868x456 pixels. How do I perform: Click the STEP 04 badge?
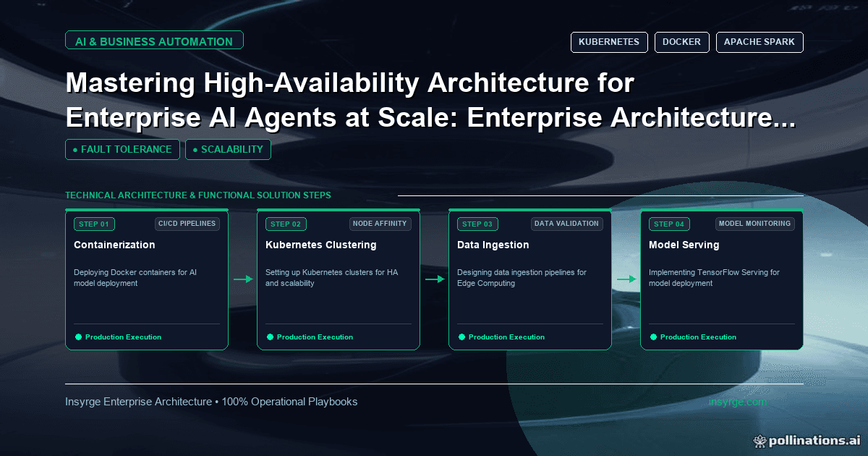tap(669, 224)
